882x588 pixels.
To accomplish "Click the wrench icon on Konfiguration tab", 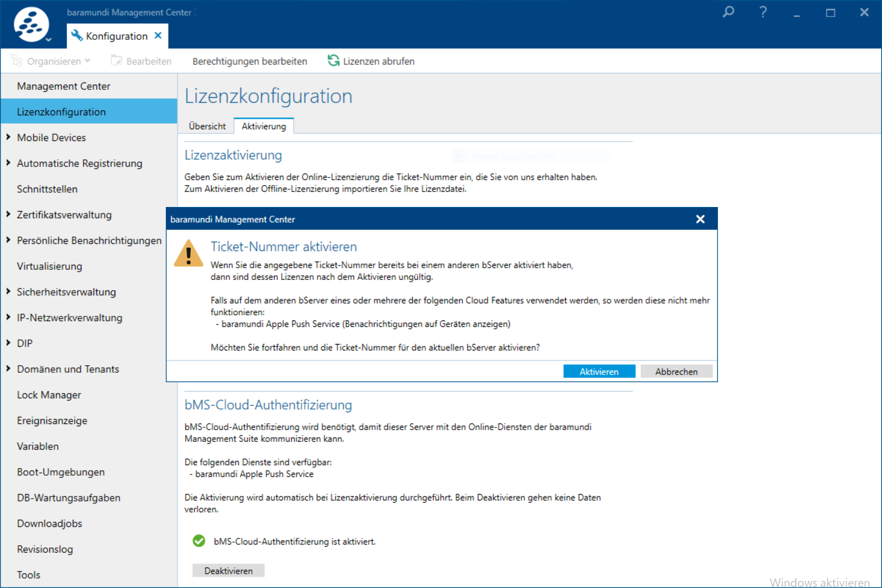I will (77, 36).
